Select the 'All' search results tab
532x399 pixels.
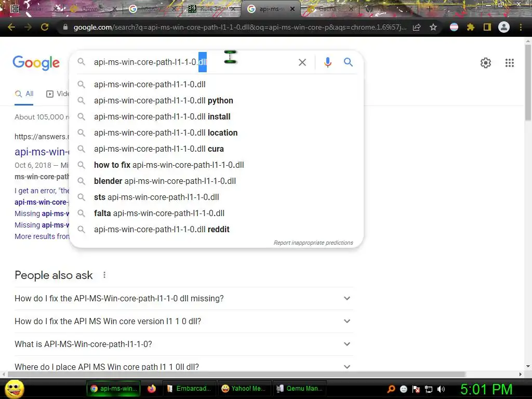click(24, 94)
